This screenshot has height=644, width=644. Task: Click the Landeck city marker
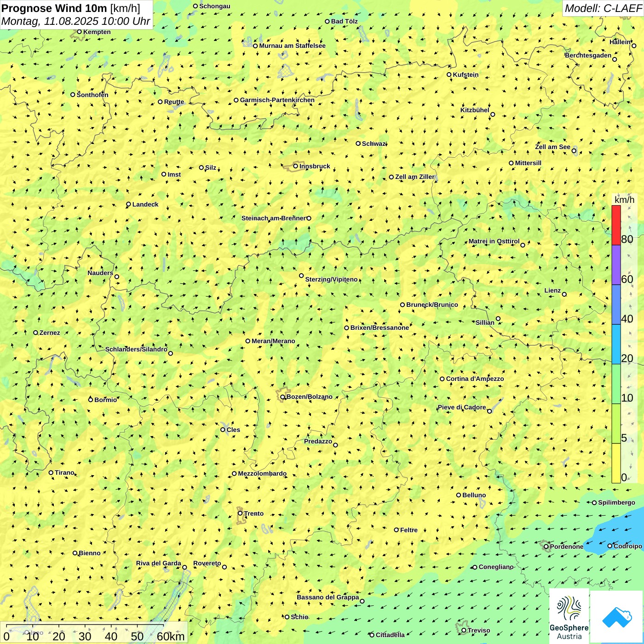click(128, 204)
